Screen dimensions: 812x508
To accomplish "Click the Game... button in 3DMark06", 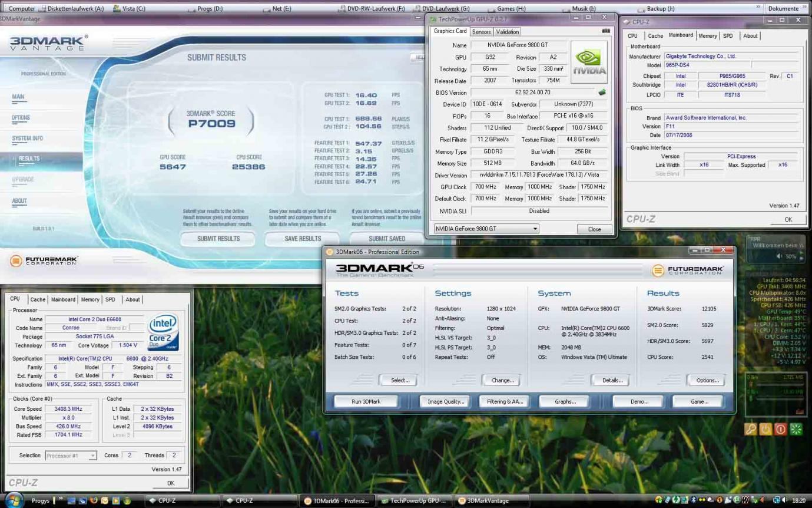I will tap(699, 401).
